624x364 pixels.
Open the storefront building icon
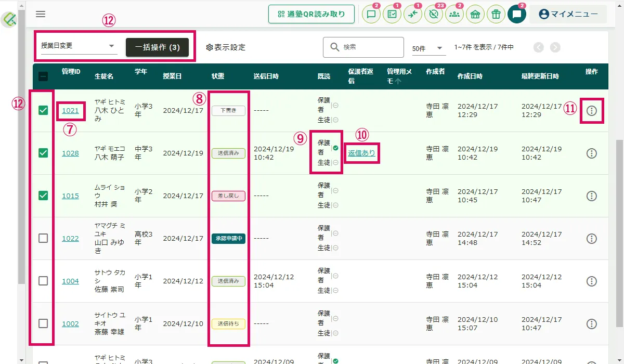click(475, 15)
